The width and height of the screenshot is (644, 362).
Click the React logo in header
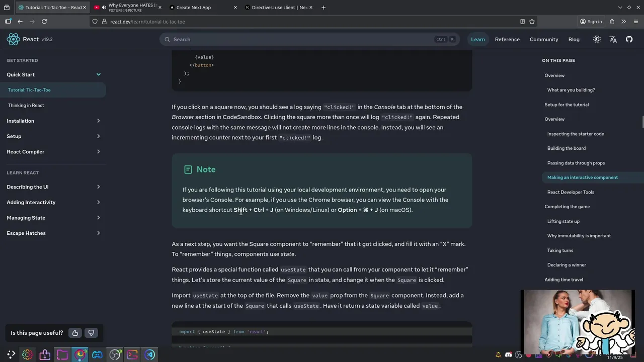[x=14, y=39]
